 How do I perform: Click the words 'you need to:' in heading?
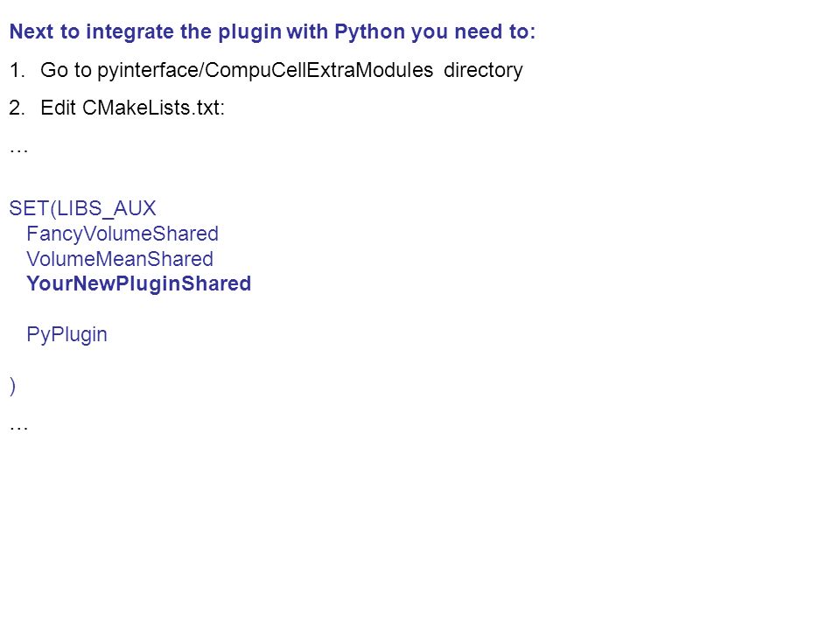point(473,32)
